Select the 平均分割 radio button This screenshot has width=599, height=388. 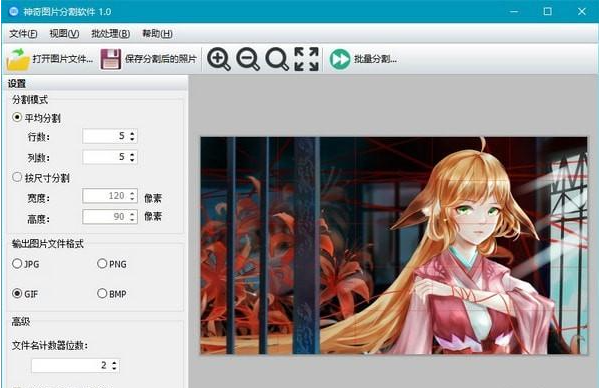17,117
